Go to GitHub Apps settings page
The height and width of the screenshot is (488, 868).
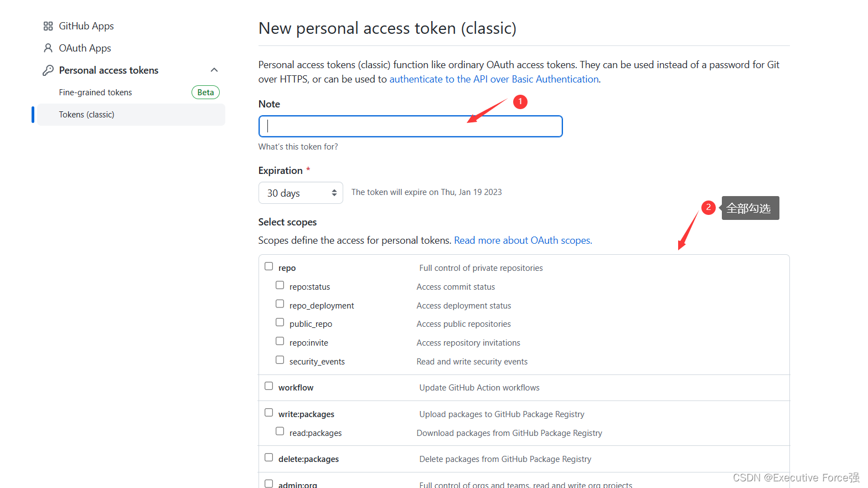point(86,26)
